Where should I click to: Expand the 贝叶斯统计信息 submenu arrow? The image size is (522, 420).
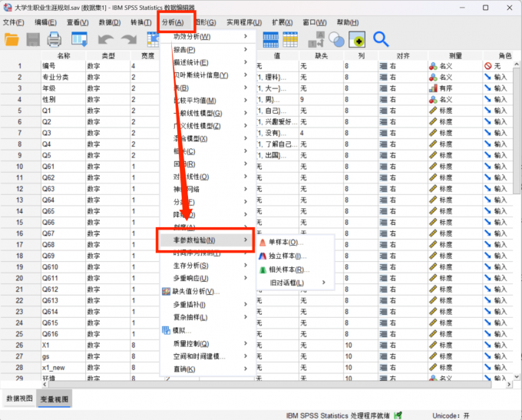pyautogui.click(x=246, y=74)
